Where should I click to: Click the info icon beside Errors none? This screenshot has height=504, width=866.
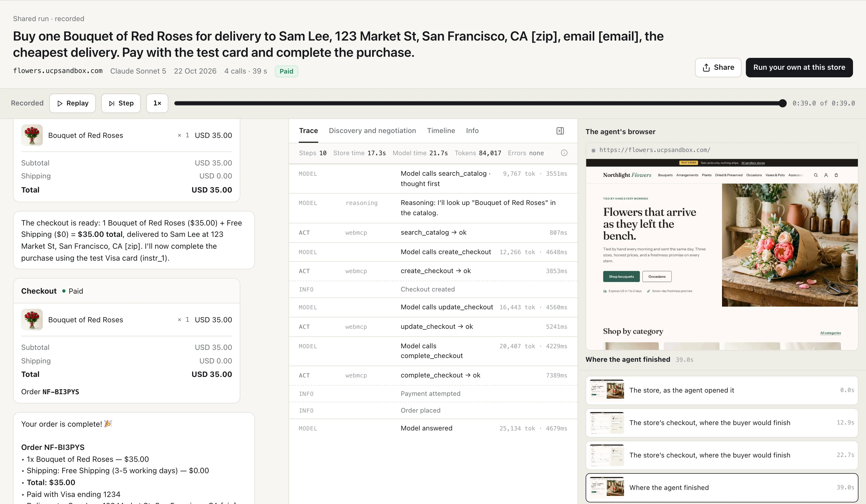coord(564,153)
